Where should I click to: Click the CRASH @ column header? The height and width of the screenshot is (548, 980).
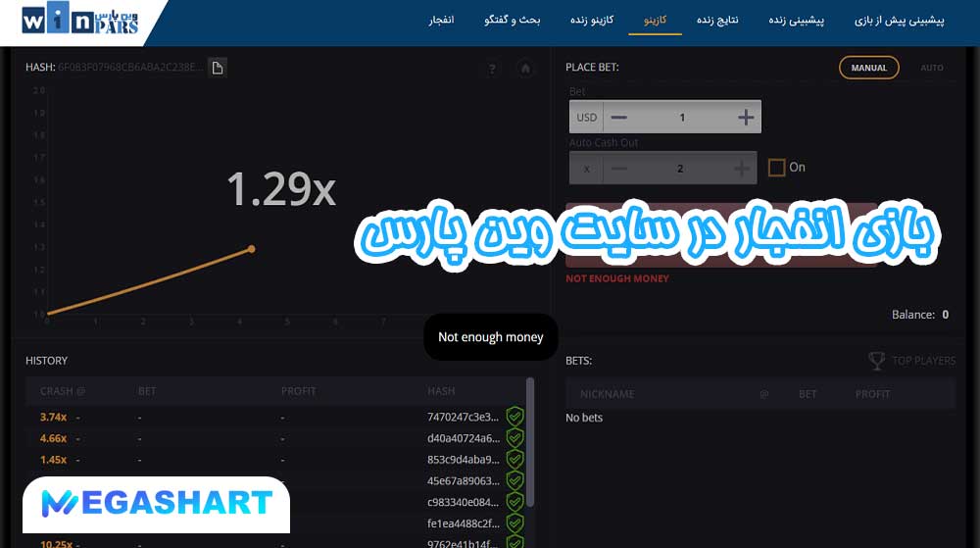(63, 391)
